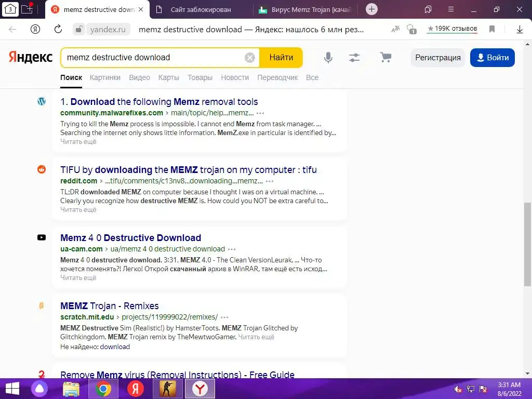
Task: Switch to the Товары tab
Action: (200, 78)
